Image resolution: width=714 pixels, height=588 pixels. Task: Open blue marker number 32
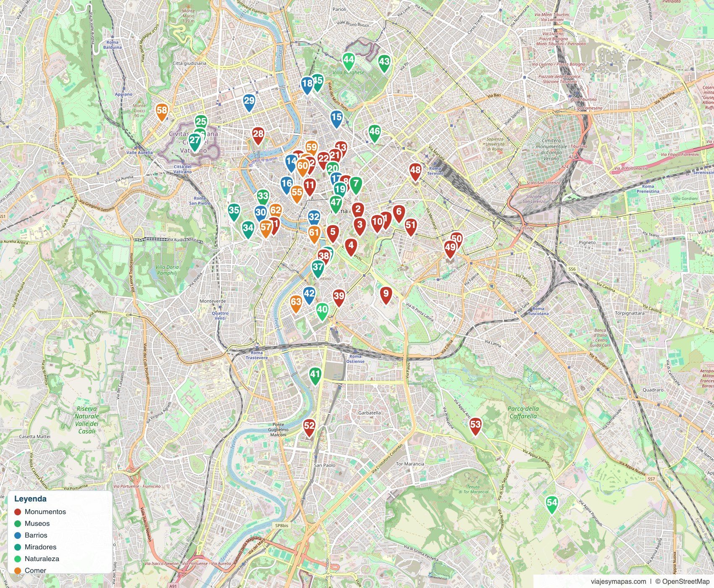(314, 218)
